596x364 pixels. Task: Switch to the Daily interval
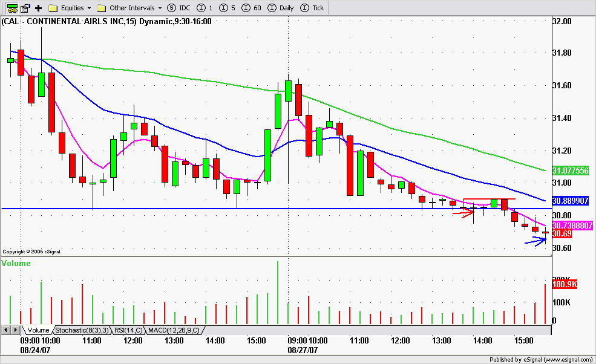281,8
